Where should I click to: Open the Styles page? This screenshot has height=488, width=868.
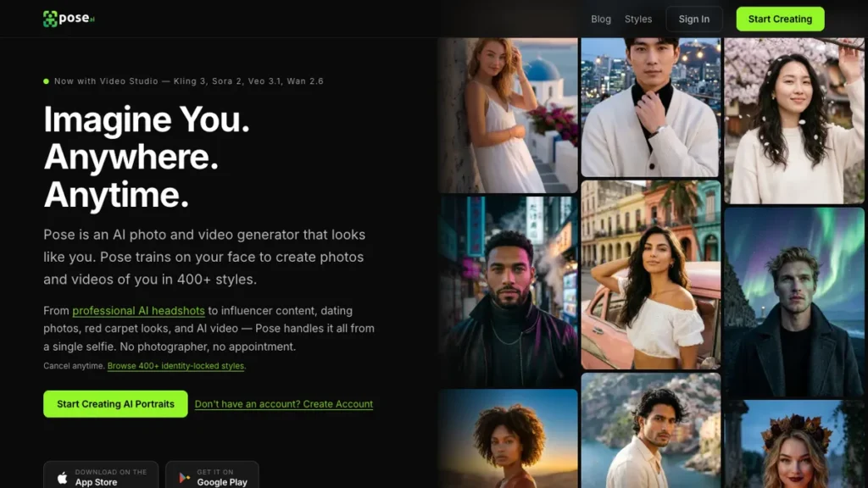point(638,19)
